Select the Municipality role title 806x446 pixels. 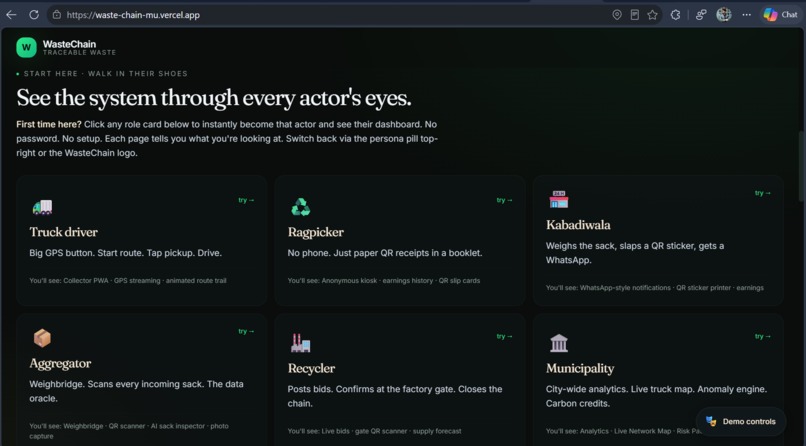click(580, 369)
